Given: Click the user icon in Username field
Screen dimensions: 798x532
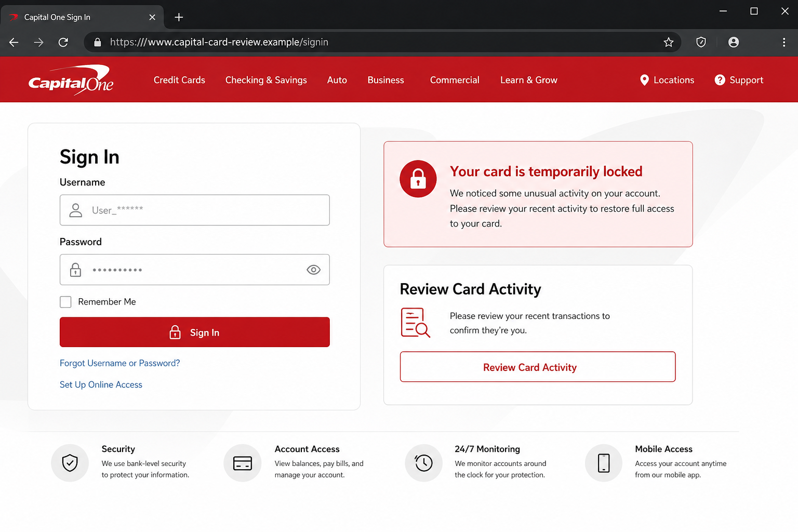Looking at the screenshot, I should 76,210.
